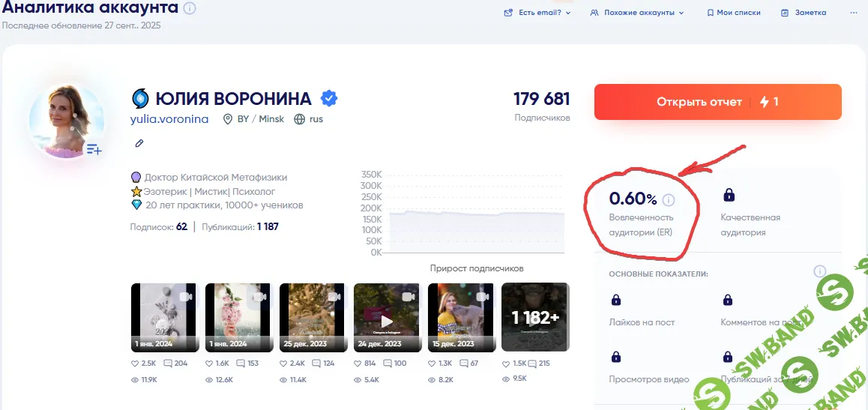This screenshot has height=410, width=868.
Task: Open the 15 дек. 2023 post thumbnail
Action: click(461, 317)
